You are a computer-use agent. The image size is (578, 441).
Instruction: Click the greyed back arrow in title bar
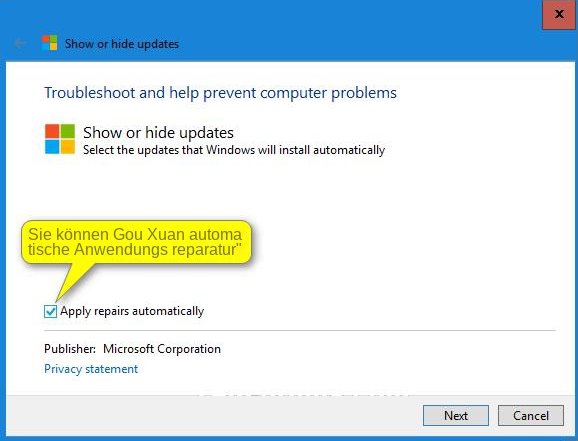20,44
